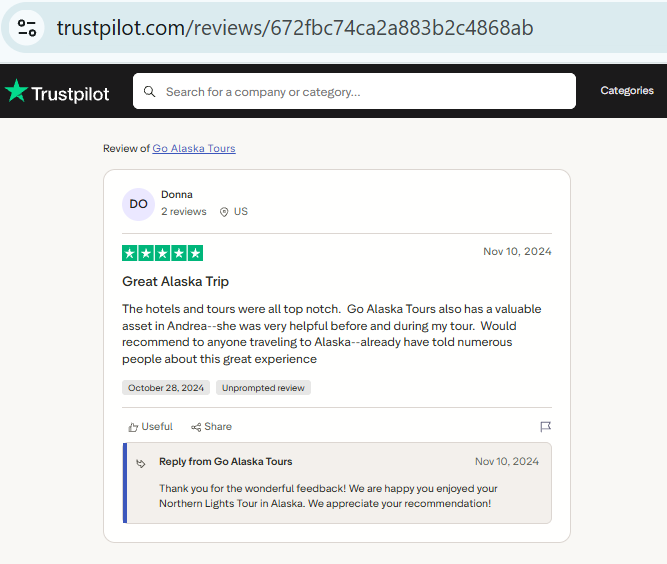Click the US country label
Image resolution: width=667 pixels, height=564 pixels.
click(241, 211)
